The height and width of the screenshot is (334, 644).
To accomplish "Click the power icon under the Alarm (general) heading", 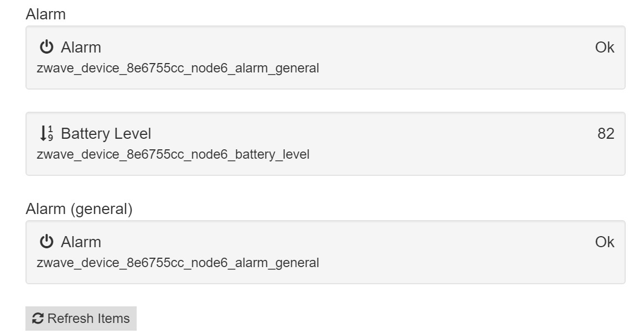I will (46, 242).
